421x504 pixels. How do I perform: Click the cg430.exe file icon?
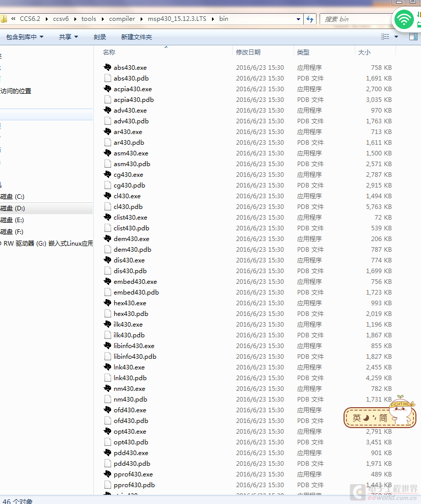click(x=108, y=174)
